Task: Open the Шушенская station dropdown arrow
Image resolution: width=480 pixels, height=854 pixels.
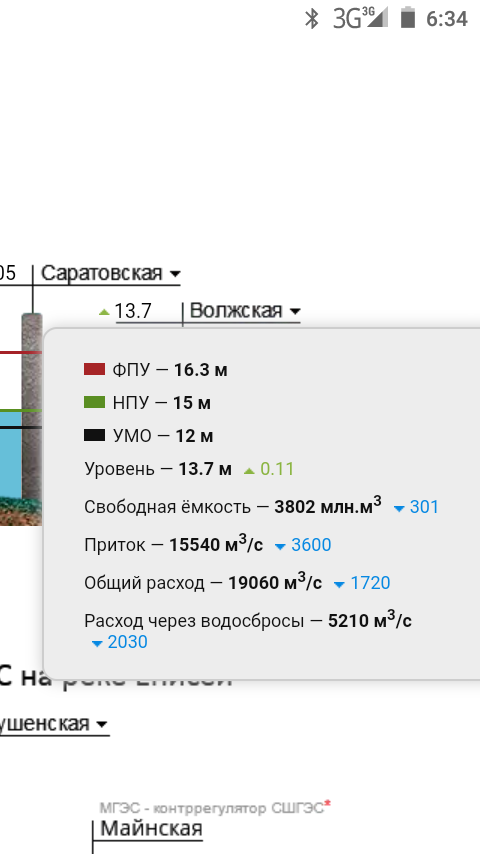Action: [101, 725]
